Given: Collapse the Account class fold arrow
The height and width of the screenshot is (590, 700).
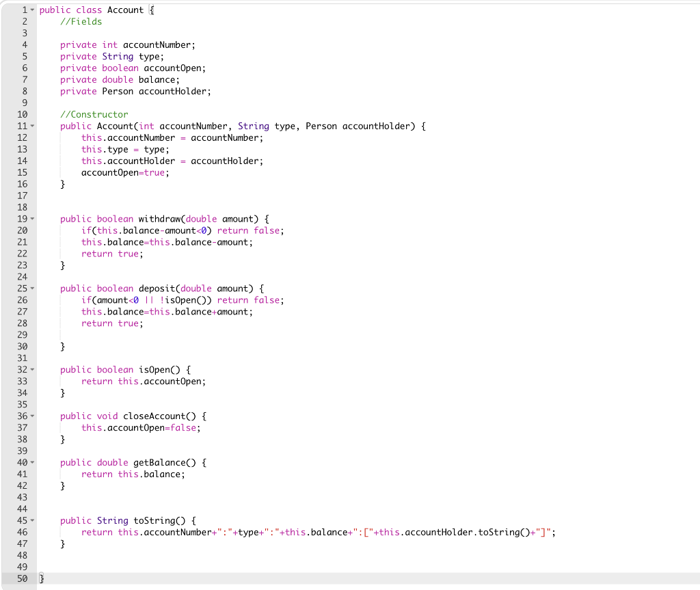Looking at the screenshot, I should (31, 10).
